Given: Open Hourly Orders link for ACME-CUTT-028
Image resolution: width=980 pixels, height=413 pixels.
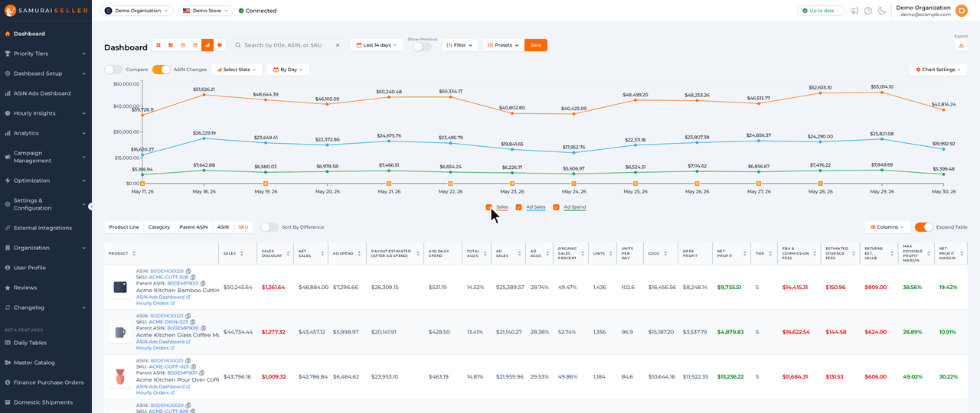Looking at the screenshot, I should (x=155, y=304).
